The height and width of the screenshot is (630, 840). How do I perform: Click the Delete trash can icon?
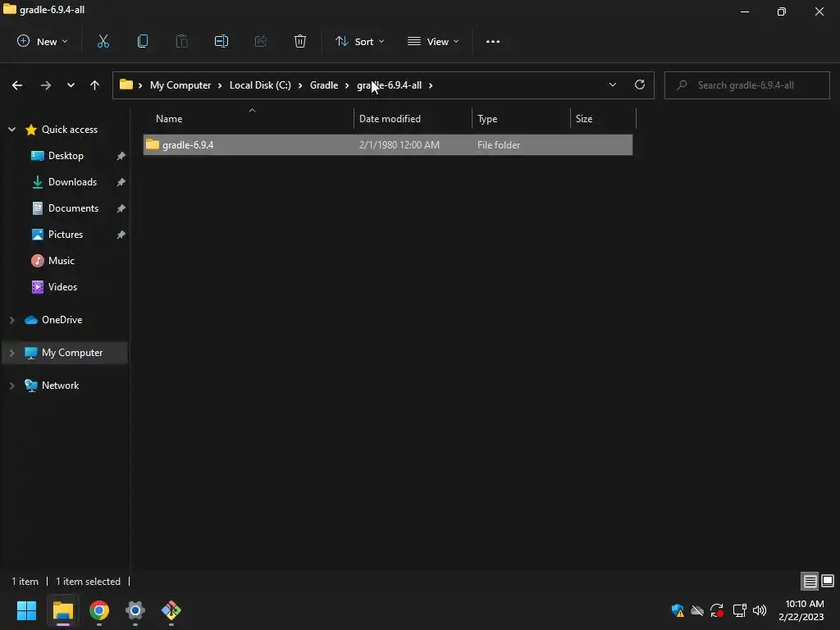click(x=300, y=41)
